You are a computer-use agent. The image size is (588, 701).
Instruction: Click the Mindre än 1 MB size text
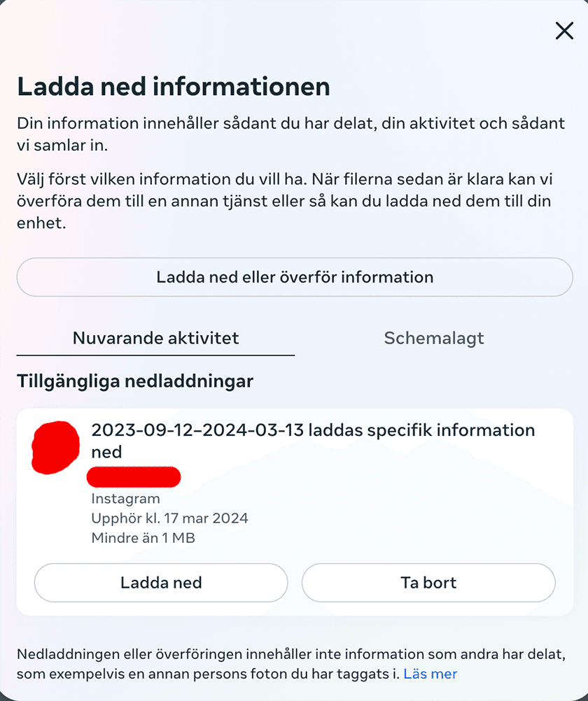pyautogui.click(x=143, y=538)
